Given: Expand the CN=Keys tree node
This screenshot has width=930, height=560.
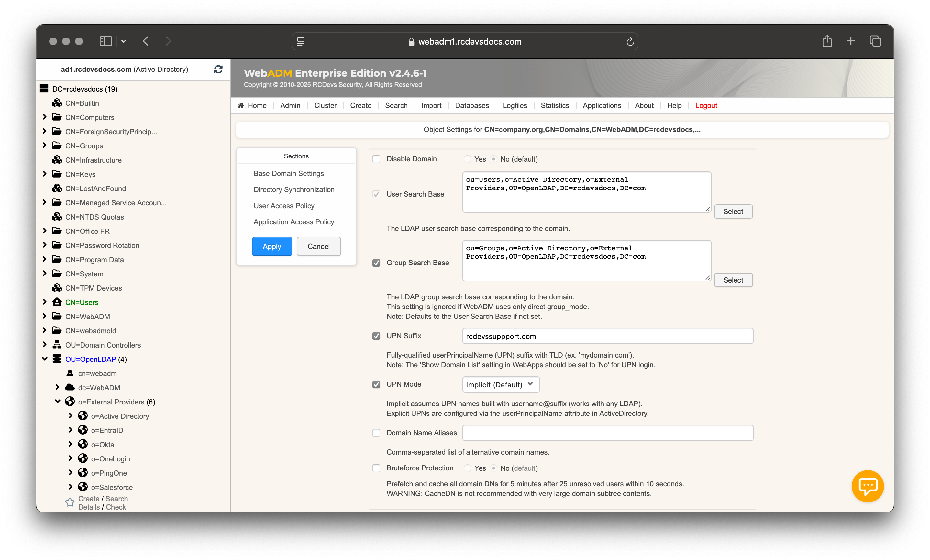Looking at the screenshot, I should click(45, 174).
